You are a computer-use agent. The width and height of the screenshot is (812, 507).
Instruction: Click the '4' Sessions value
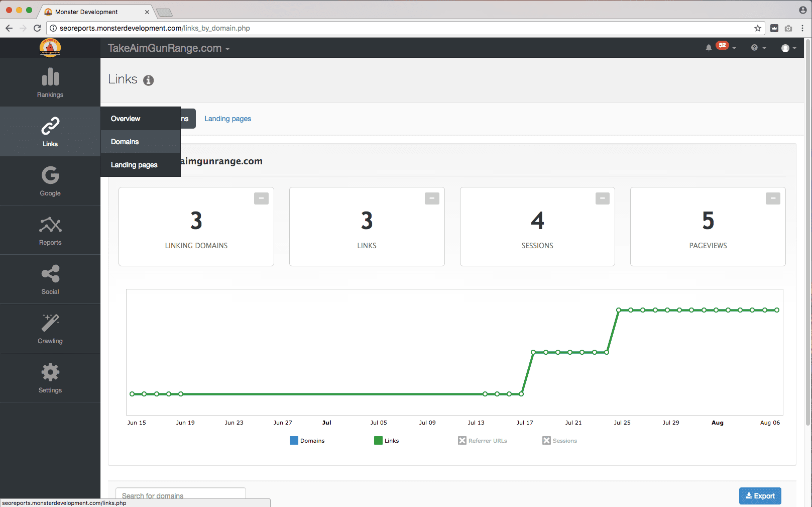(537, 221)
